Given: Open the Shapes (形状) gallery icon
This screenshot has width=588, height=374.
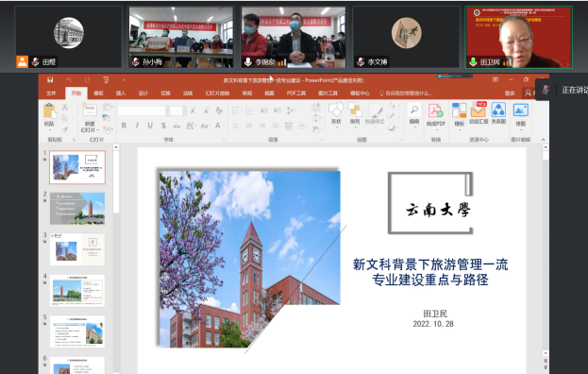Looking at the screenshot, I should pyautogui.click(x=336, y=110).
